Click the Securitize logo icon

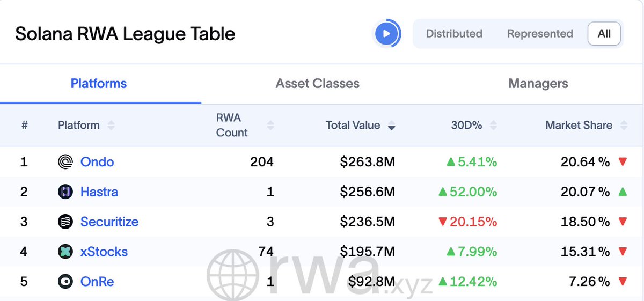pos(65,222)
